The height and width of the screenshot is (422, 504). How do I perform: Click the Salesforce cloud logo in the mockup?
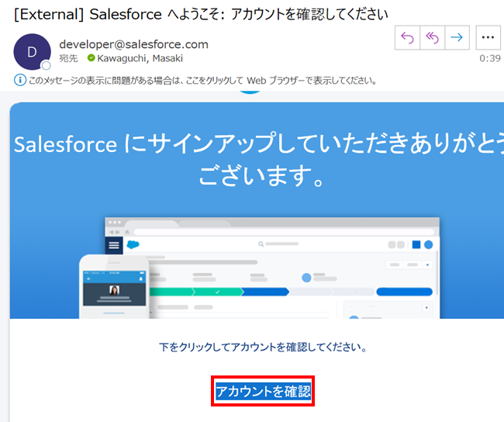point(133,245)
